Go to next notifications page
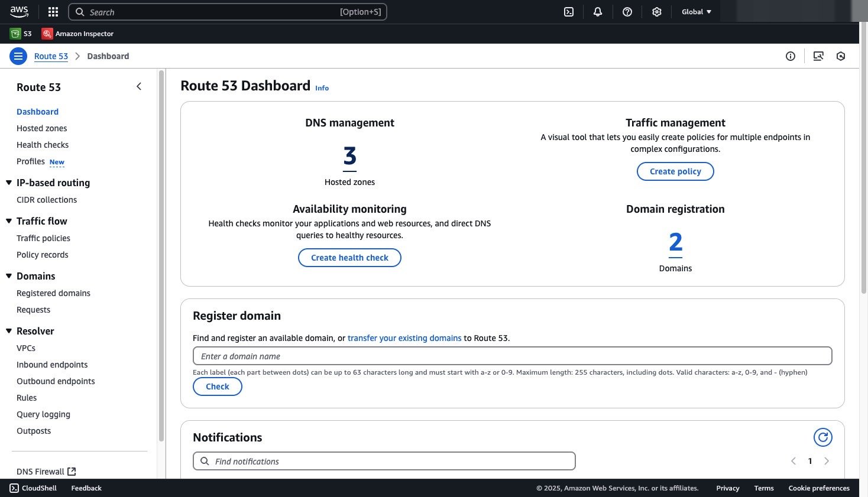 tap(827, 461)
